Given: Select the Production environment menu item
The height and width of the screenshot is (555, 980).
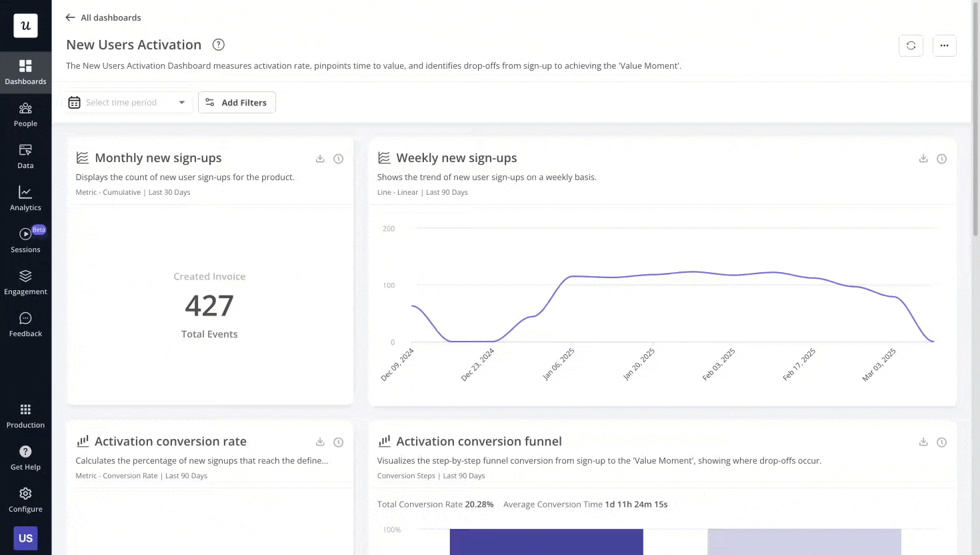Looking at the screenshot, I should tap(25, 416).
